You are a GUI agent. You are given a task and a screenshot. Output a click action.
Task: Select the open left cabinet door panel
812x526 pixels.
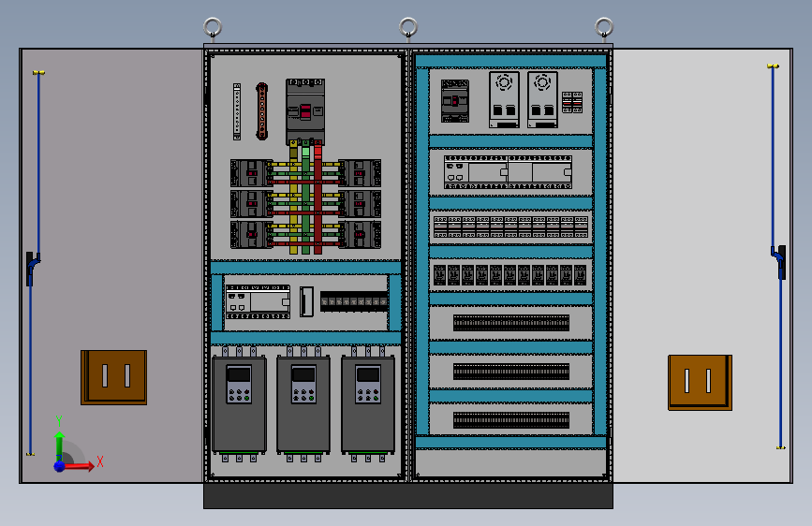[x=111, y=266]
